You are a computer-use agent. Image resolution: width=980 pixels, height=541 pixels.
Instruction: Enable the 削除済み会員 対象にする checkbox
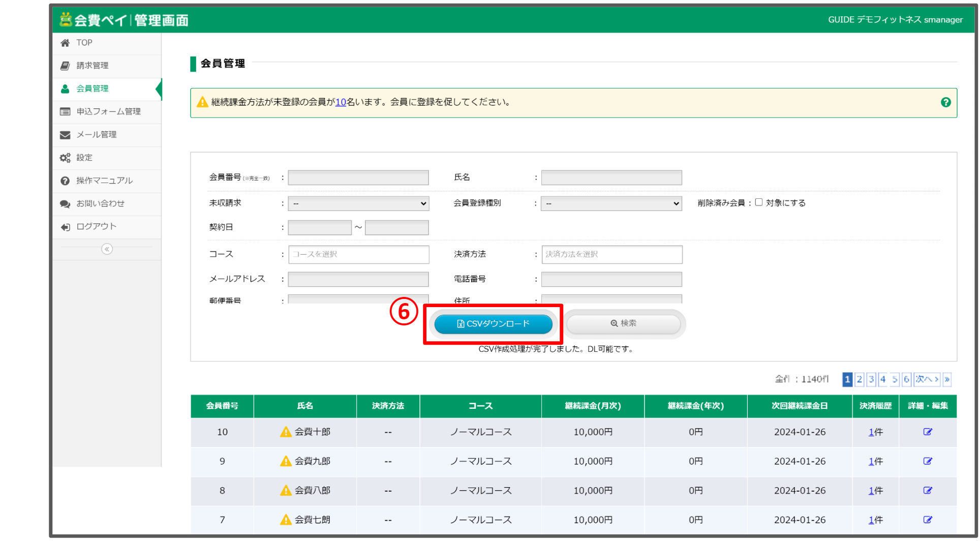tap(759, 202)
